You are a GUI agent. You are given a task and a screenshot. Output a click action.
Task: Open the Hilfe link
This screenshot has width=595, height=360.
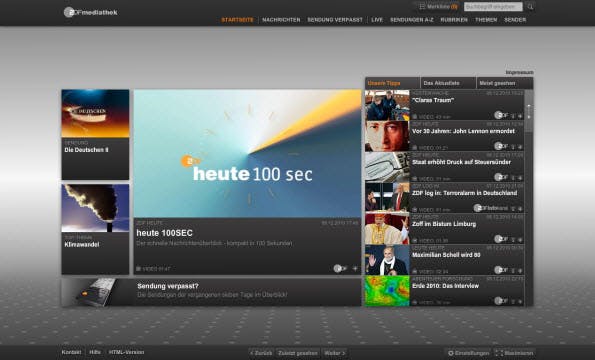[x=95, y=352]
